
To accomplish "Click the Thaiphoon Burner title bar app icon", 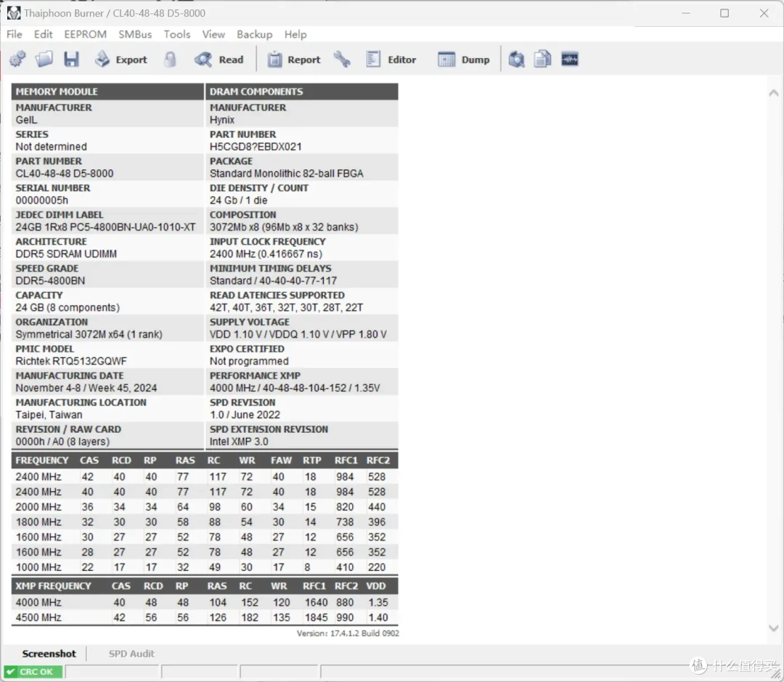I will [x=14, y=13].
